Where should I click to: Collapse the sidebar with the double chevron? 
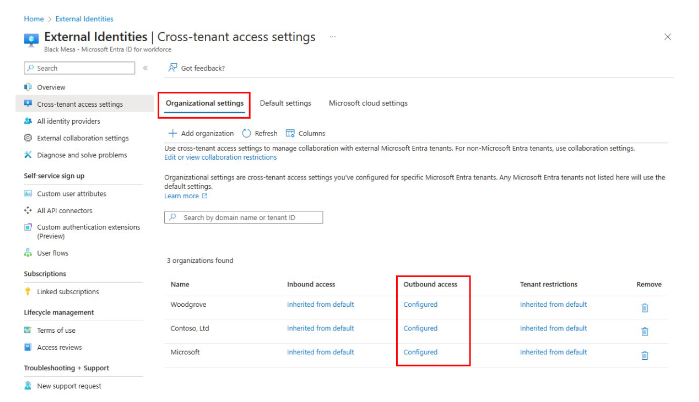[x=145, y=68]
